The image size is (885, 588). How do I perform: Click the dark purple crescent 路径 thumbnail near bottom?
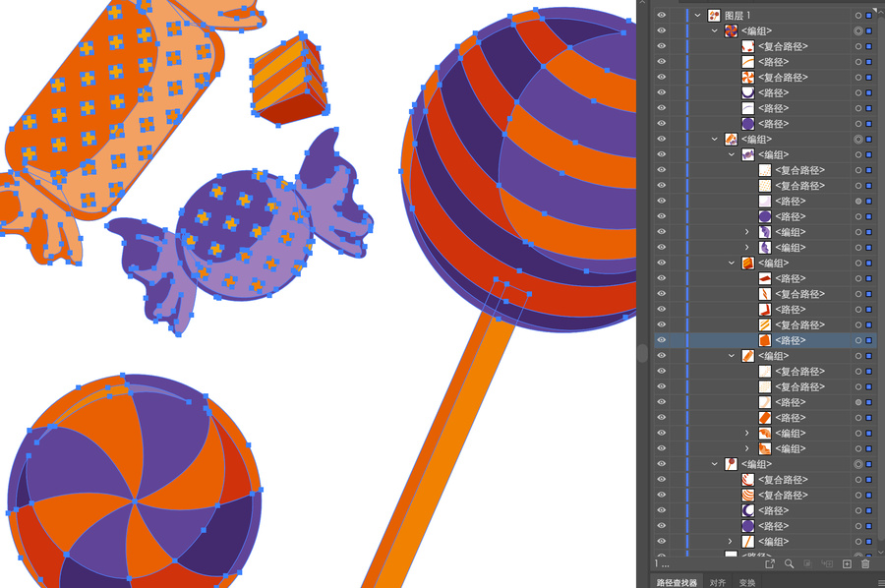(x=748, y=510)
